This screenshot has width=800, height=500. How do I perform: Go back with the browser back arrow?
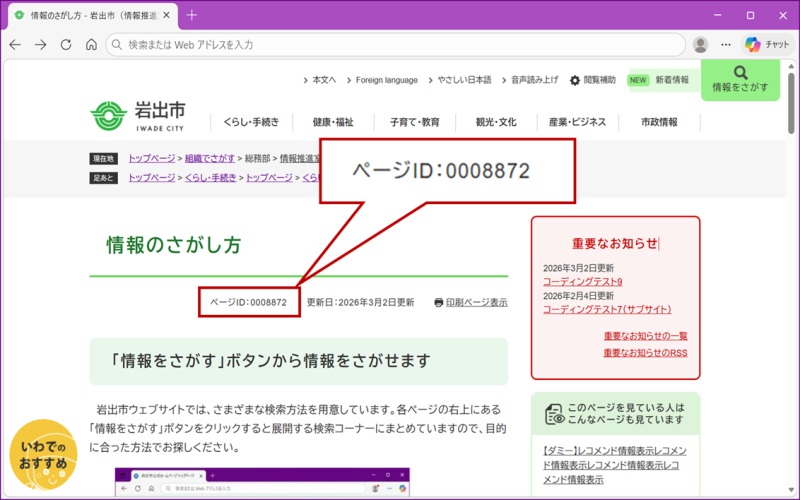15,45
